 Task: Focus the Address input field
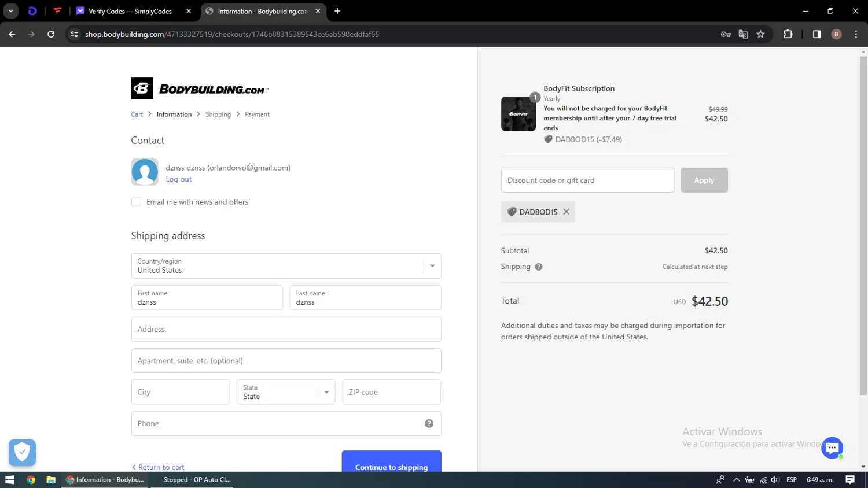tap(286, 329)
